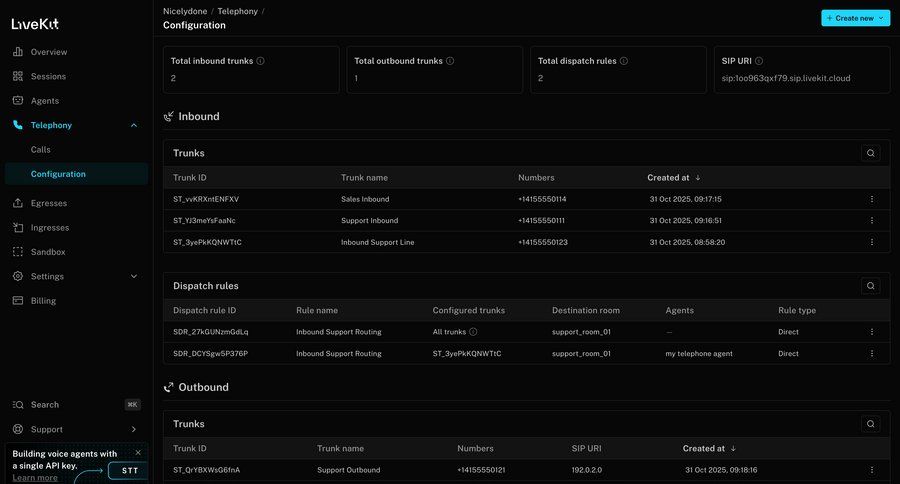Click the Trunk name header in inbound table
This screenshot has width=900, height=484.
364,177
